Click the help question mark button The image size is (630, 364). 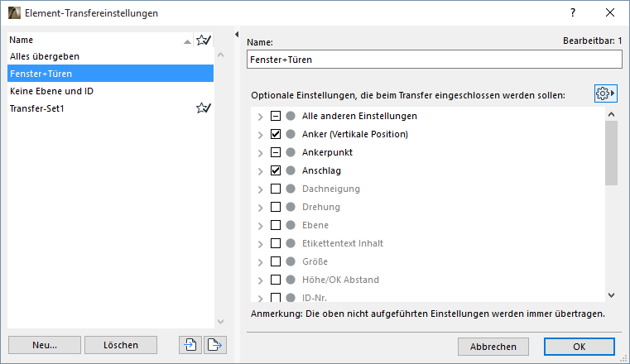click(x=572, y=13)
